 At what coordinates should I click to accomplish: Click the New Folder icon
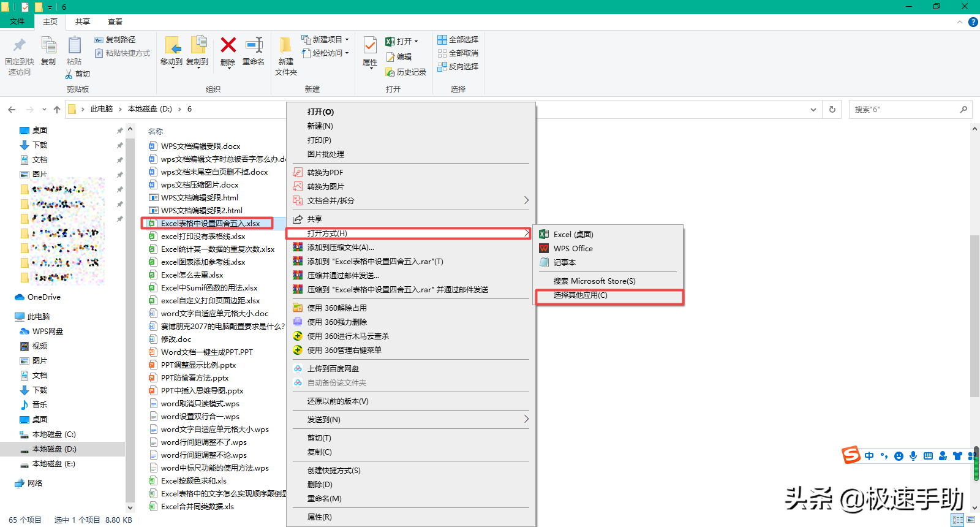tap(285, 46)
